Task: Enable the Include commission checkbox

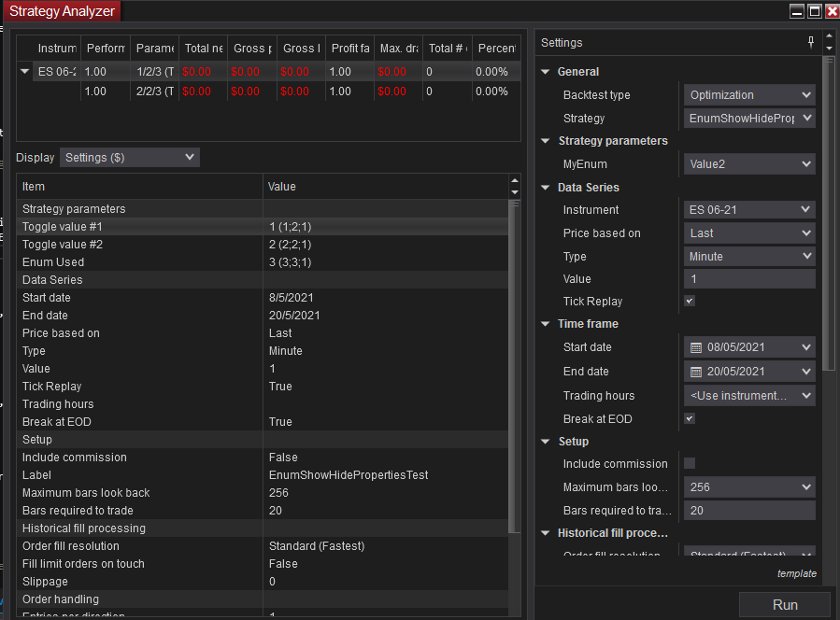Action: 690,464
